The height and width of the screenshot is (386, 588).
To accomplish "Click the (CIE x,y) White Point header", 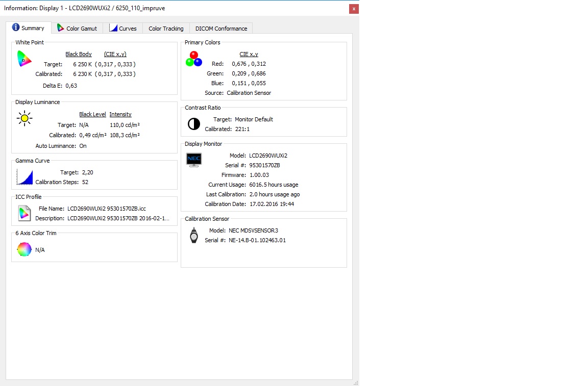I will [115, 54].
